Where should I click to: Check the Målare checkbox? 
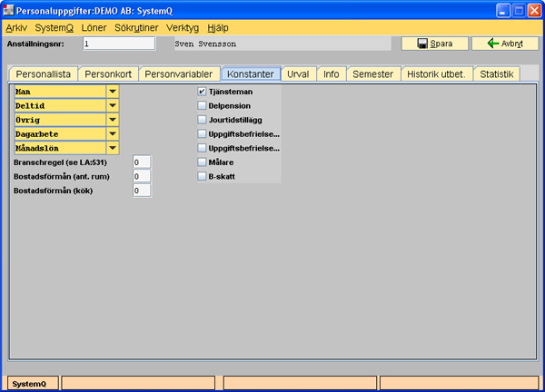[202, 162]
